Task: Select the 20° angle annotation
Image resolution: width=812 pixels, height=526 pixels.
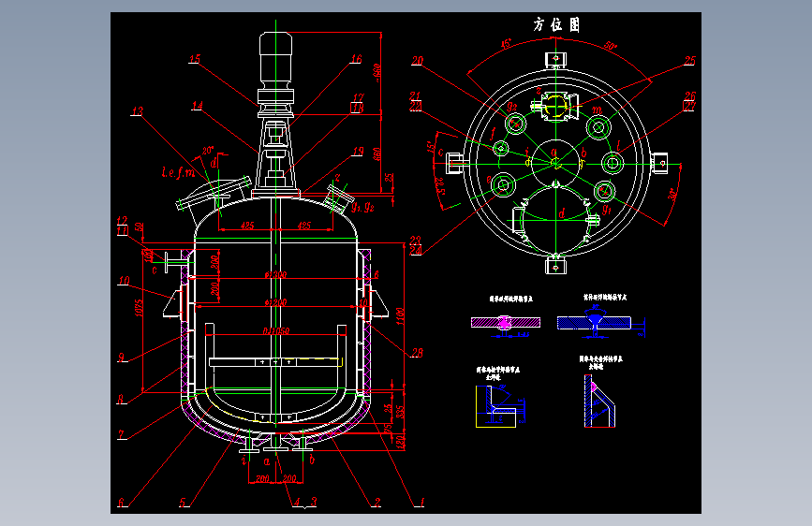Action: tap(208, 150)
